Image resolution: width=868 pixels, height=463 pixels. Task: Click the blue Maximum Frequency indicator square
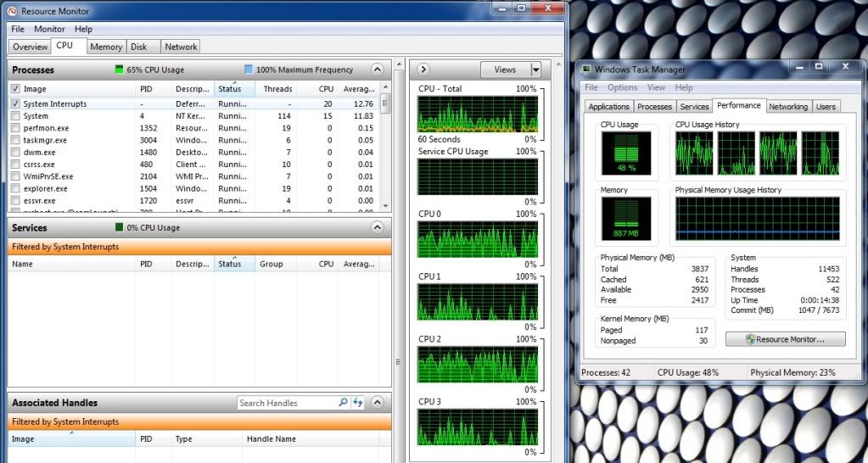click(x=249, y=70)
